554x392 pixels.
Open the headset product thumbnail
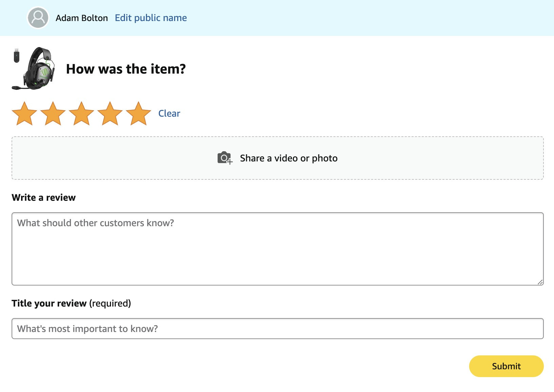(x=33, y=68)
